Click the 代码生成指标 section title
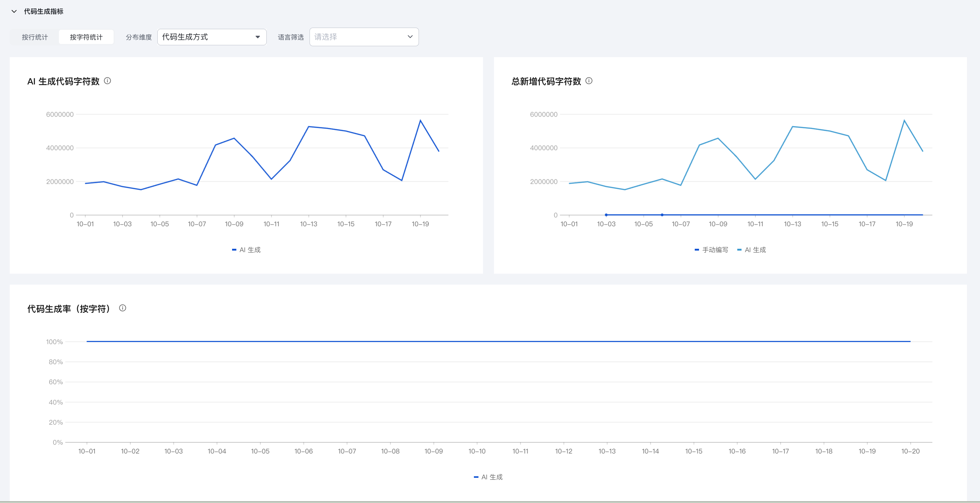 (44, 12)
